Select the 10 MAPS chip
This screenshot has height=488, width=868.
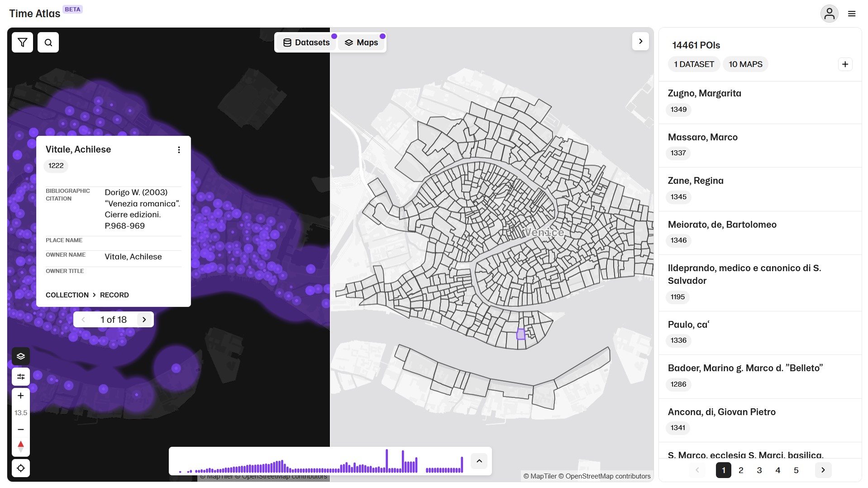(745, 64)
